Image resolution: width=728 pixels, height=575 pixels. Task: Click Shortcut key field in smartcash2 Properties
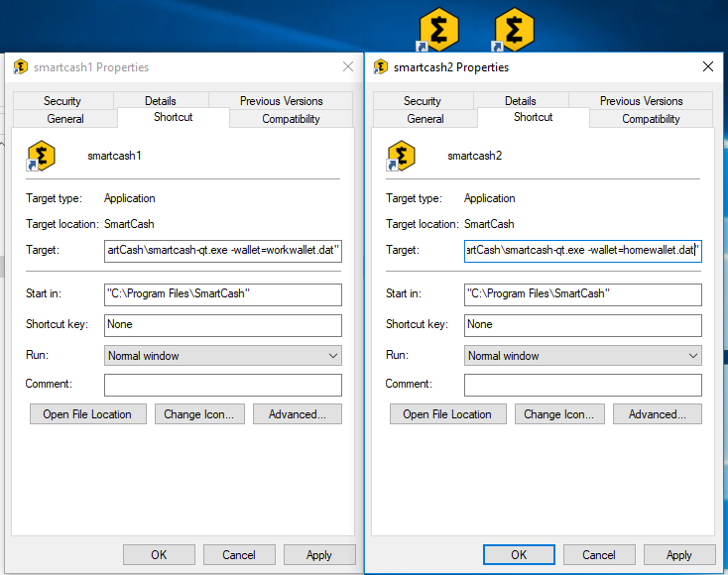(x=582, y=325)
